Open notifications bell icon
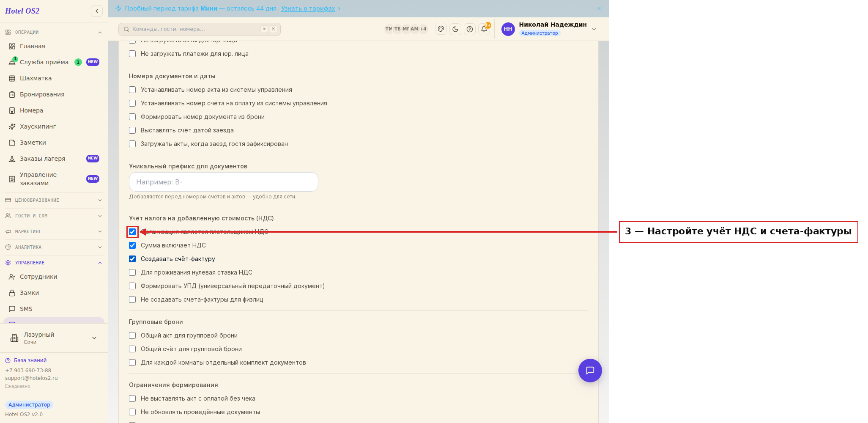The height and width of the screenshot is (423, 868). coord(484,29)
